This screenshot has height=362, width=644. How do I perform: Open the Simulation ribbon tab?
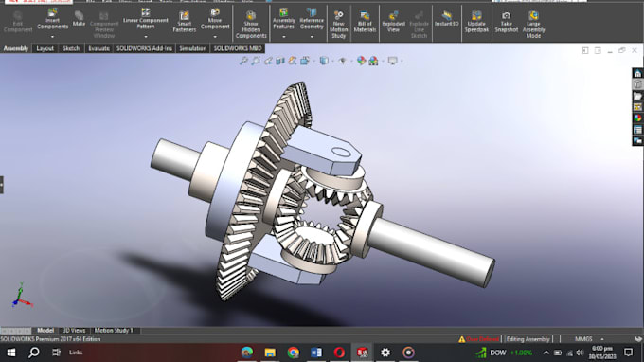coord(192,48)
